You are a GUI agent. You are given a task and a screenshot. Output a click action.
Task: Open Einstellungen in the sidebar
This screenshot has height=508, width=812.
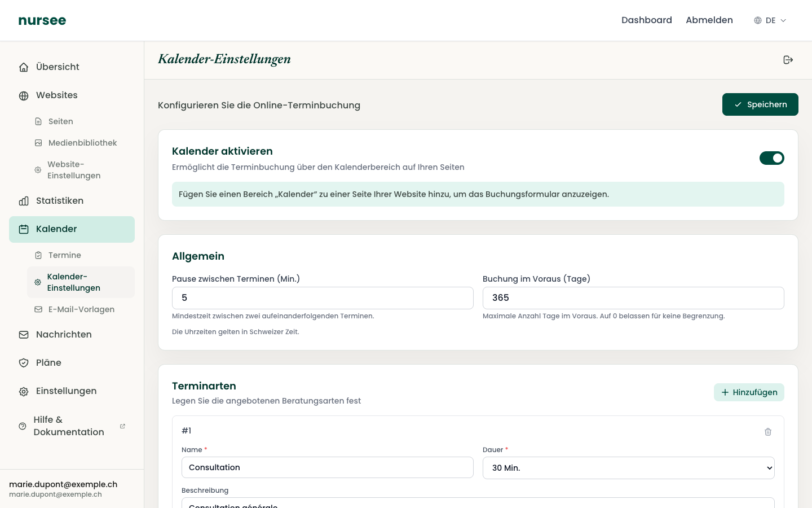pyautogui.click(x=72, y=391)
